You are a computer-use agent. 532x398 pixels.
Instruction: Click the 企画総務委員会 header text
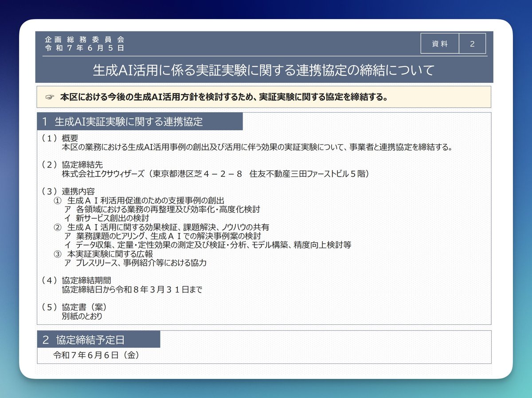coord(84,39)
